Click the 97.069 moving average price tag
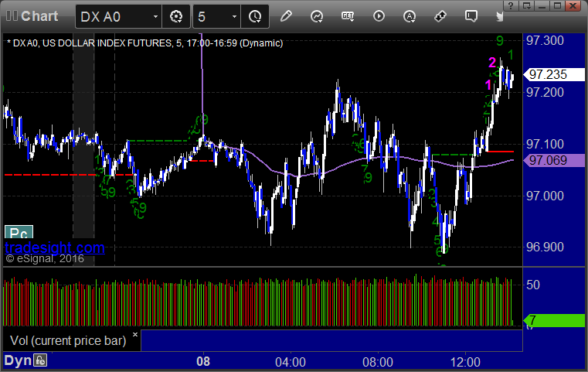The image size is (588, 372). (x=554, y=160)
